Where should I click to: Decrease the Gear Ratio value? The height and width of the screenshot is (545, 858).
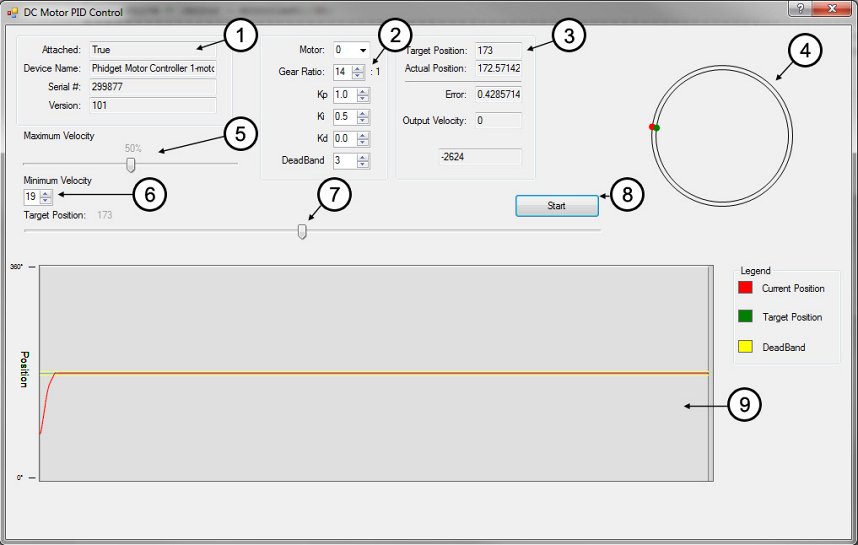(x=358, y=76)
